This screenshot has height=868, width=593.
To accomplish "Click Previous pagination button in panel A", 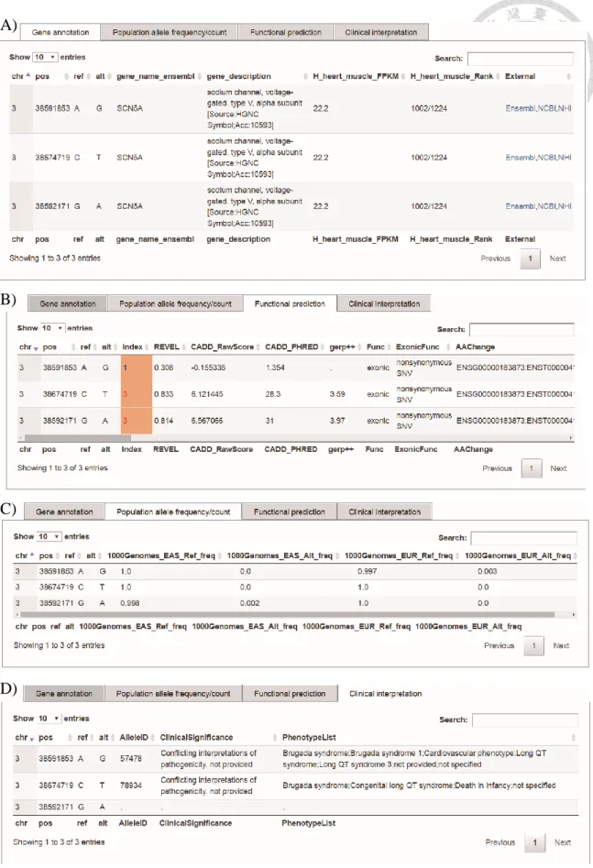I will (495, 258).
